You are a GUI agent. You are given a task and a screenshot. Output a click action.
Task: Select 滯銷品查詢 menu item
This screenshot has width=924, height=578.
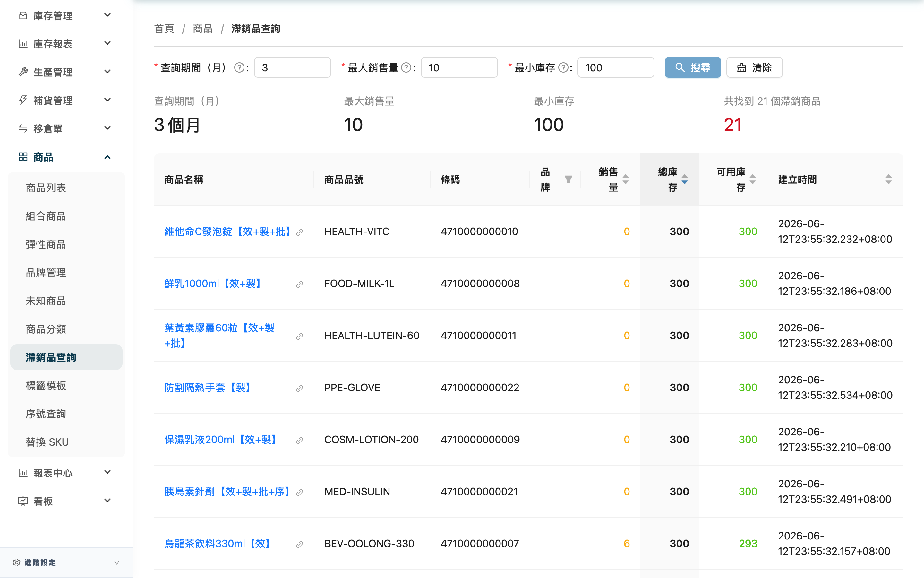[x=66, y=357]
